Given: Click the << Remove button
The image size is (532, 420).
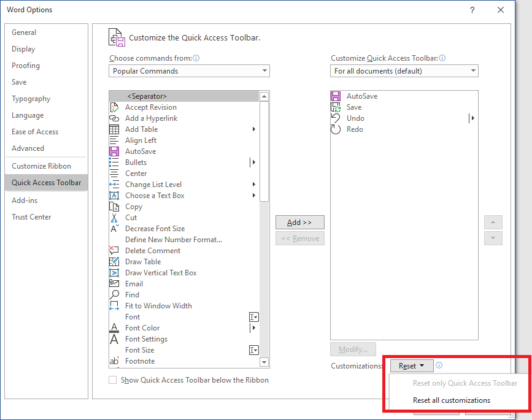Looking at the screenshot, I should 299,239.
